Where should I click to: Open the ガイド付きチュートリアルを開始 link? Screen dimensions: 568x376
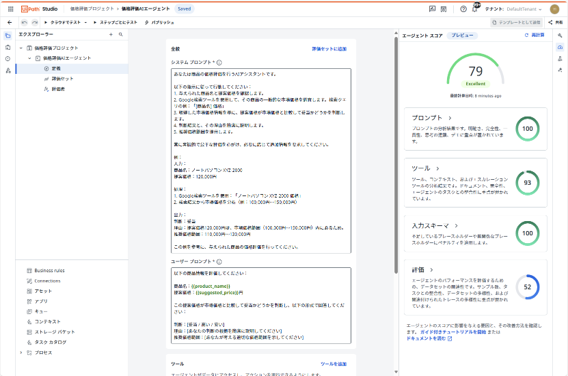(453, 332)
